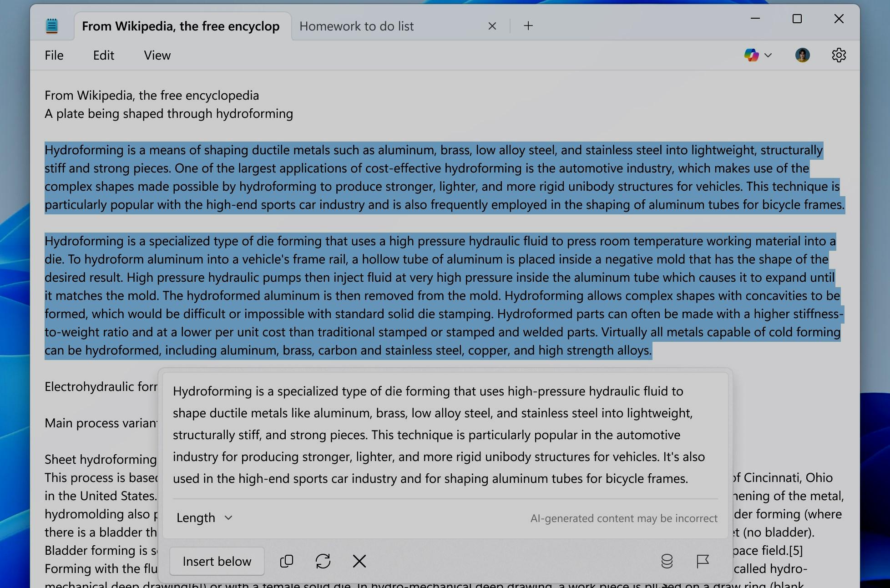Screen dimensions: 890x588
Task: Open Notepad settings gear
Action: (839, 56)
